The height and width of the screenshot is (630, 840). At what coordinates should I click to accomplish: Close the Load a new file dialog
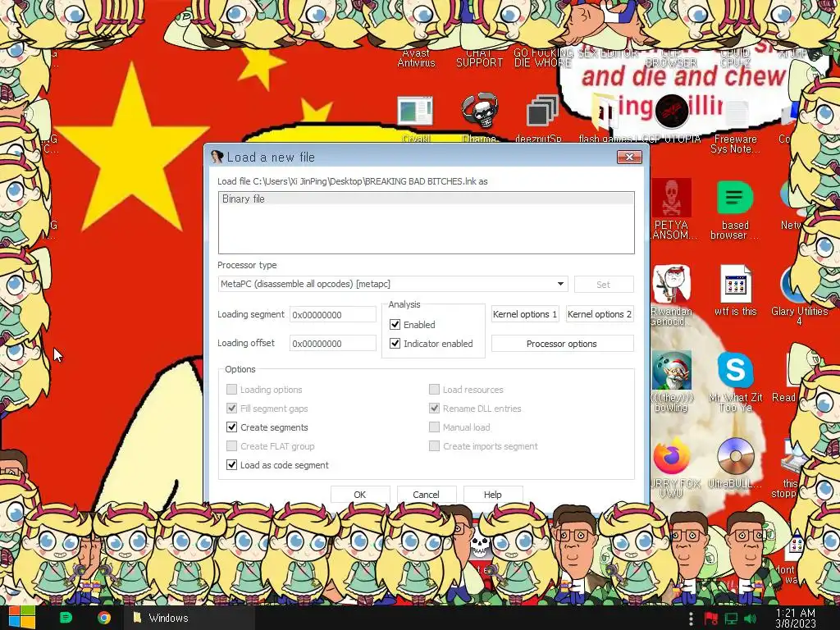[629, 157]
